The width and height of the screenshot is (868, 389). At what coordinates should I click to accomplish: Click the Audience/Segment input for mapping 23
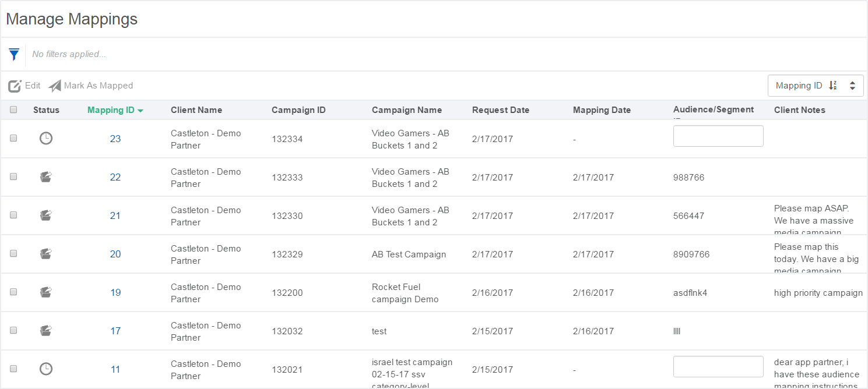pos(718,136)
